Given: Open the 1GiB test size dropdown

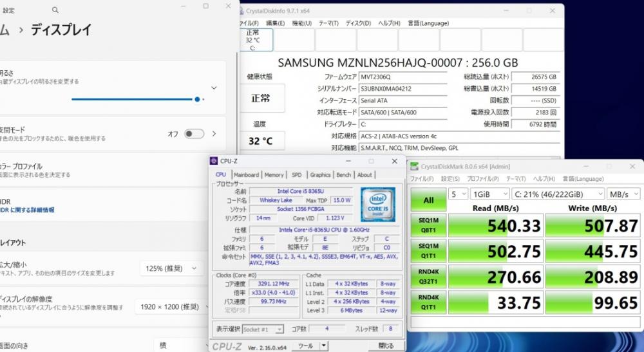Looking at the screenshot, I should (490, 194).
